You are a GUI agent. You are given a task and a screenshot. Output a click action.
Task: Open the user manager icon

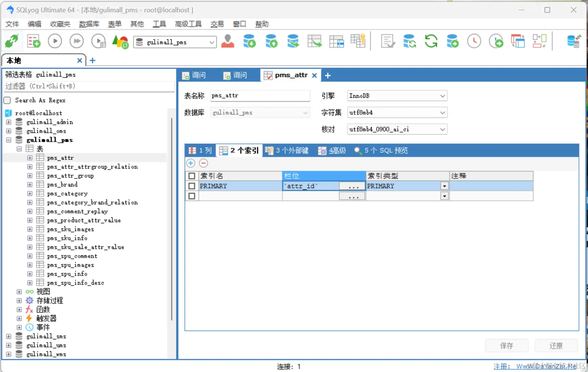[x=227, y=41]
